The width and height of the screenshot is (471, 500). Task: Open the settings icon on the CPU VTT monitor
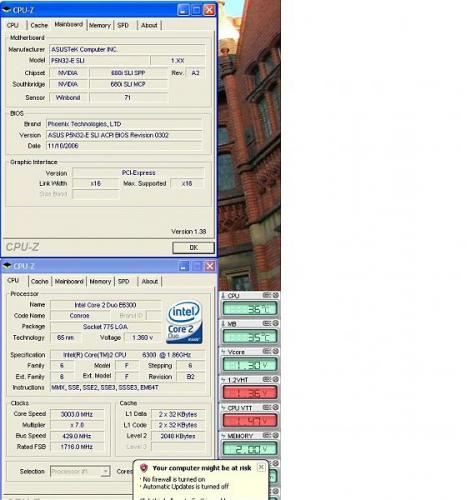[x=266, y=407]
